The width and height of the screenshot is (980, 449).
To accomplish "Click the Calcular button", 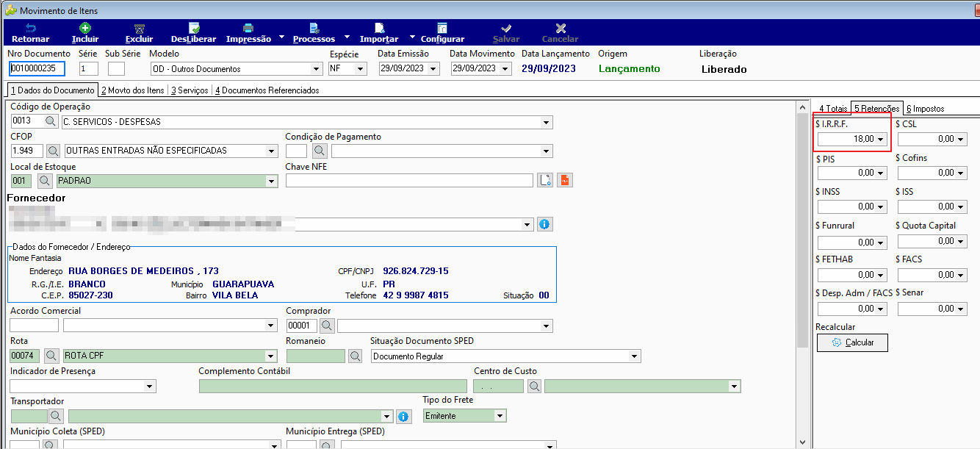I will [x=852, y=342].
